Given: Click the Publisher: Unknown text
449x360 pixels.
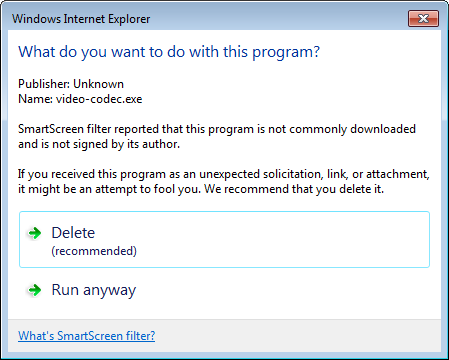Looking at the screenshot, I should click(x=71, y=84).
